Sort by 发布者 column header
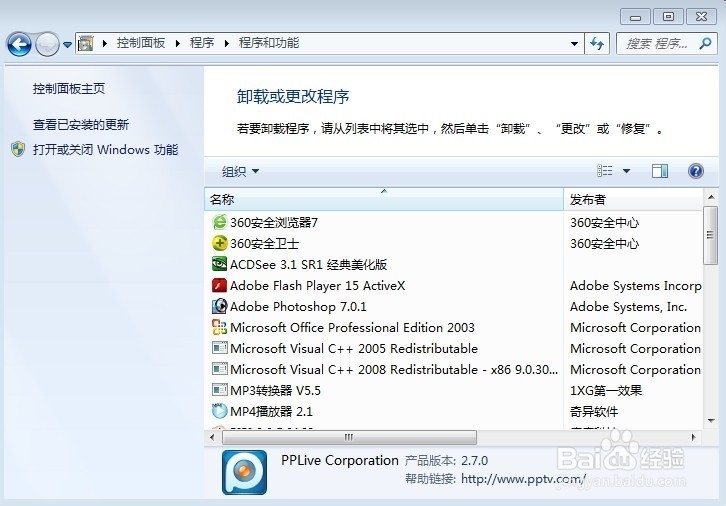The width and height of the screenshot is (726, 506). [633, 199]
